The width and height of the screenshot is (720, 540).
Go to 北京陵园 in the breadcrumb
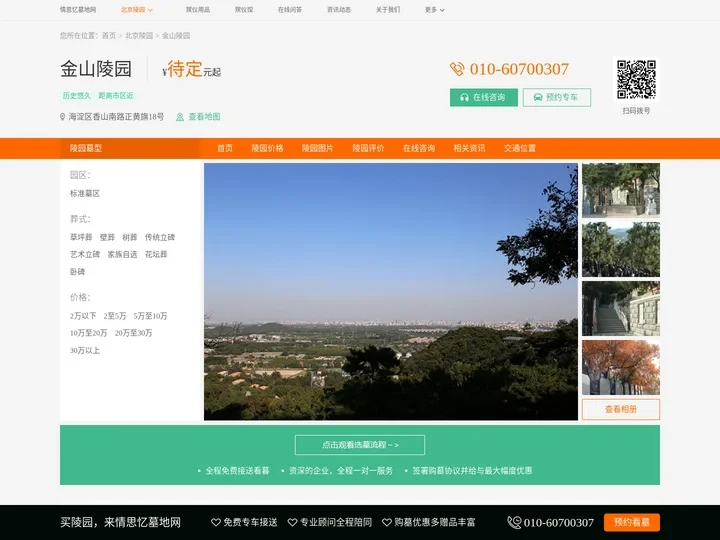(139, 35)
